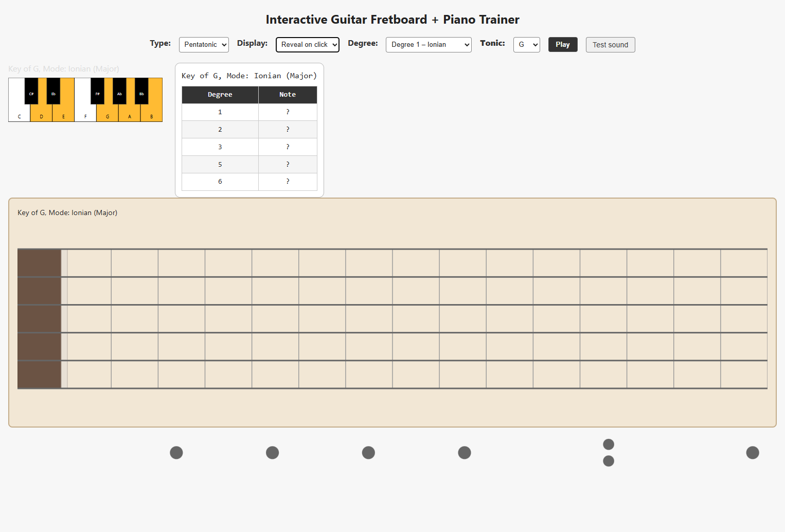Click the white C piano key
785x532 pixels.
click(x=19, y=113)
